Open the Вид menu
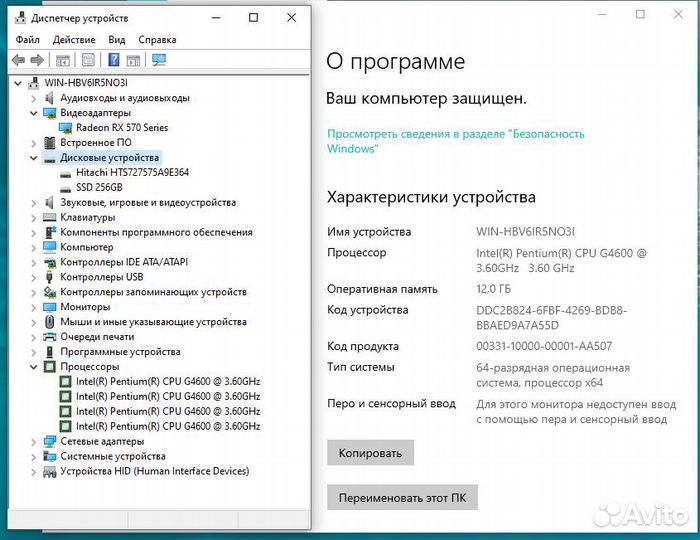Screen dimensions: 700x540 click(x=117, y=40)
